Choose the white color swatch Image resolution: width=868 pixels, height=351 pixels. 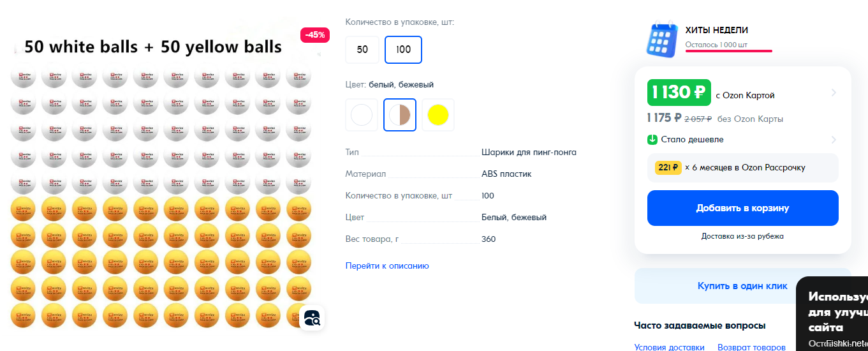point(362,116)
